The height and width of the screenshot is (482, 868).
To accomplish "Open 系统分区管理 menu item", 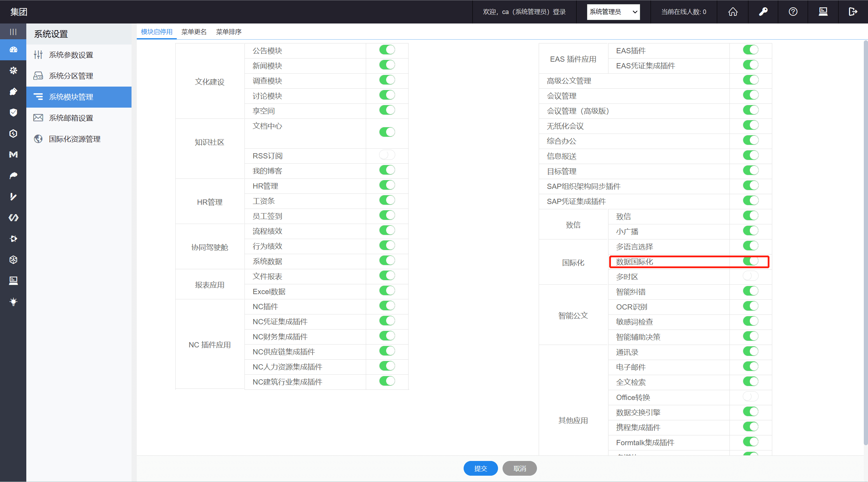I will click(79, 76).
